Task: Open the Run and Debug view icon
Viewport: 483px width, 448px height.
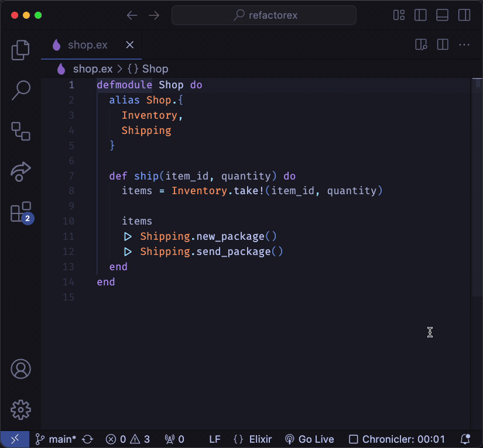Action: point(21,171)
